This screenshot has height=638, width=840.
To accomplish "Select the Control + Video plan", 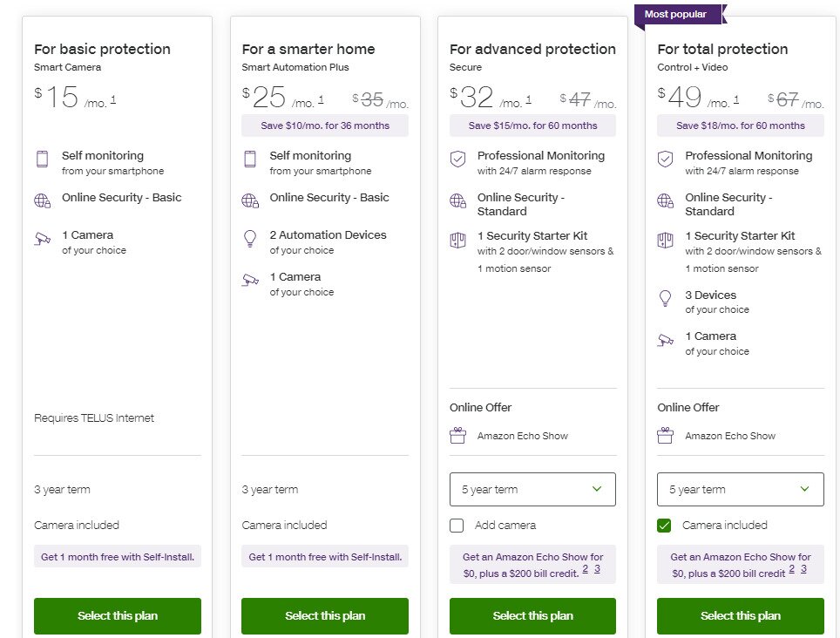I will pos(740,616).
